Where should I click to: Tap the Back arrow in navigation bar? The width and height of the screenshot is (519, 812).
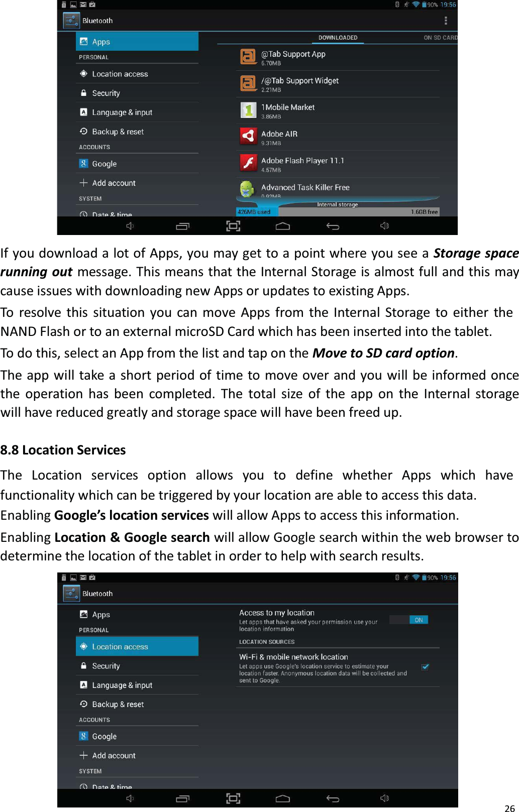click(333, 225)
